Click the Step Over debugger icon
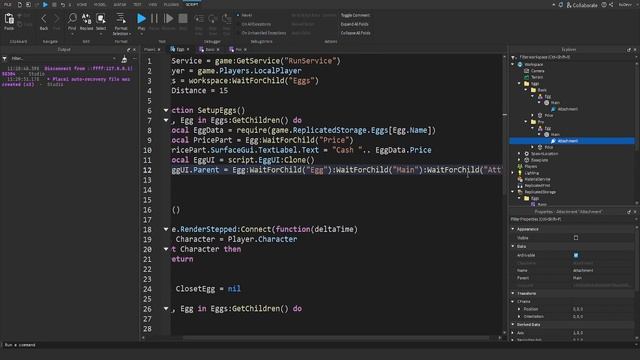 click(x=213, y=19)
